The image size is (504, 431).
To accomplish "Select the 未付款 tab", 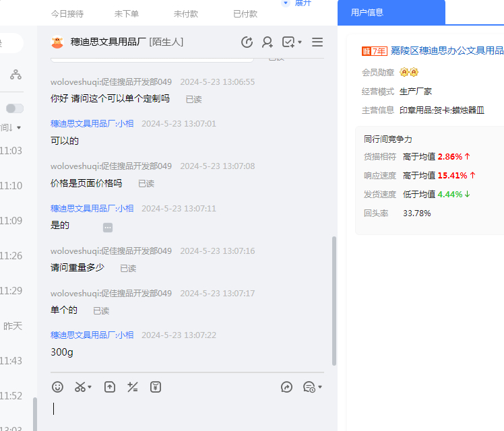I will pyautogui.click(x=185, y=13).
